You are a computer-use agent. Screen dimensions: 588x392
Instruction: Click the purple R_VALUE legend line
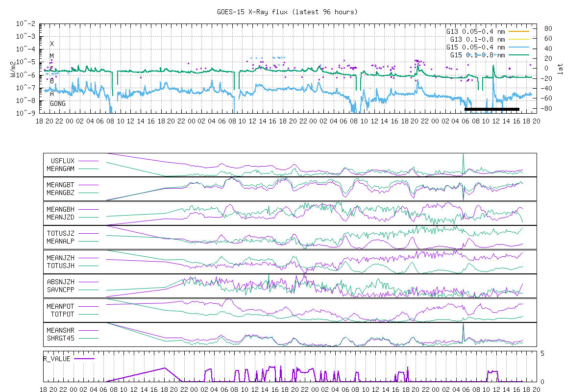click(x=85, y=358)
